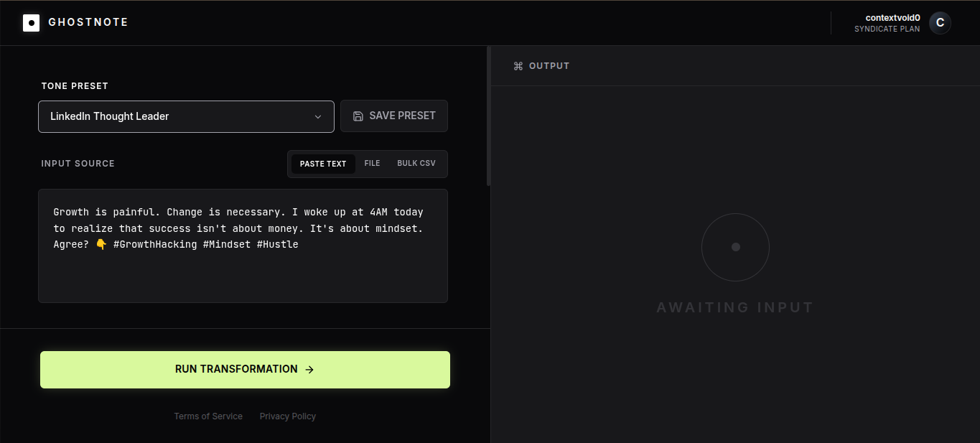The image size is (980, 443).
Task: Click the Awaiting Input spinner circle
Action: pos(735,247)
